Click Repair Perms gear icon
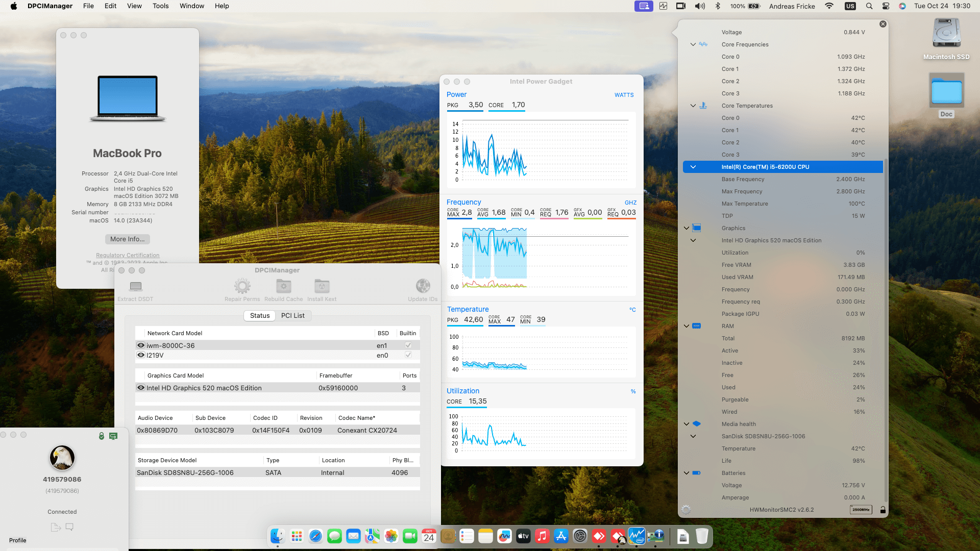This screenshot has width=980, height=551. tap(242, 286)
